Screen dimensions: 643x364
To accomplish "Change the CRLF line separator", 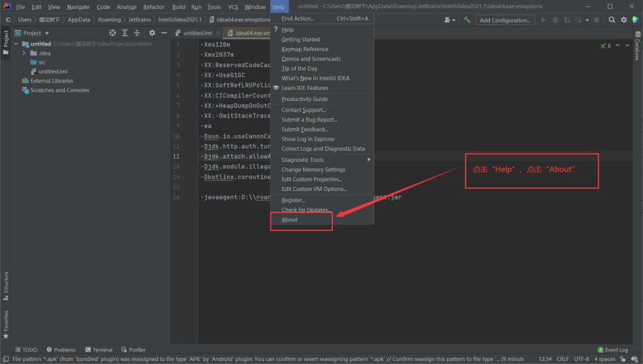I will point(563,359).
